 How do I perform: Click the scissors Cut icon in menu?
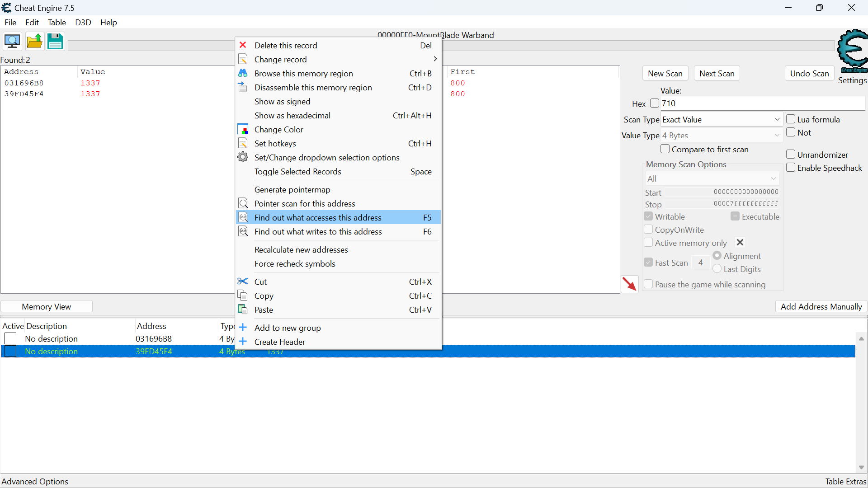243,282
